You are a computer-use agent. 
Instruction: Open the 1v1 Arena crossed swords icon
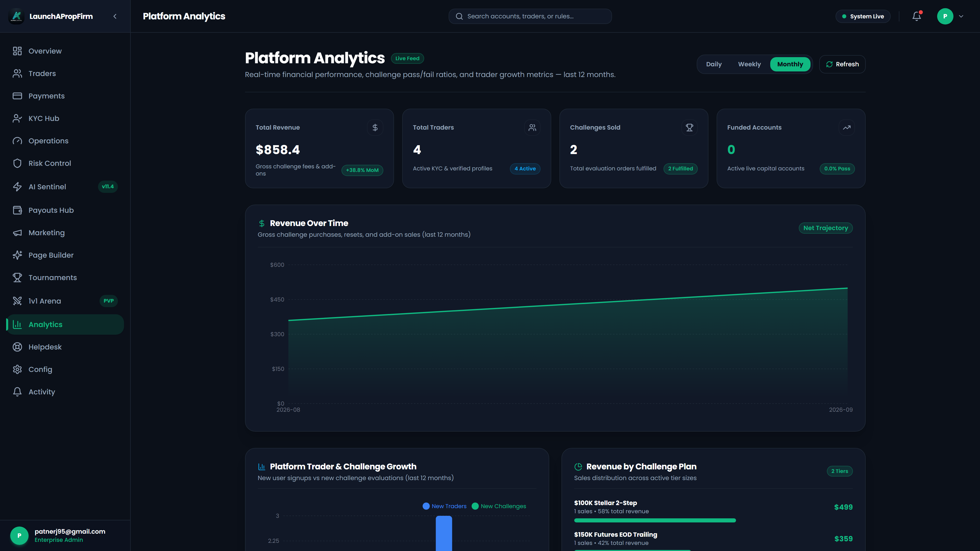click(x=17, y=301)
